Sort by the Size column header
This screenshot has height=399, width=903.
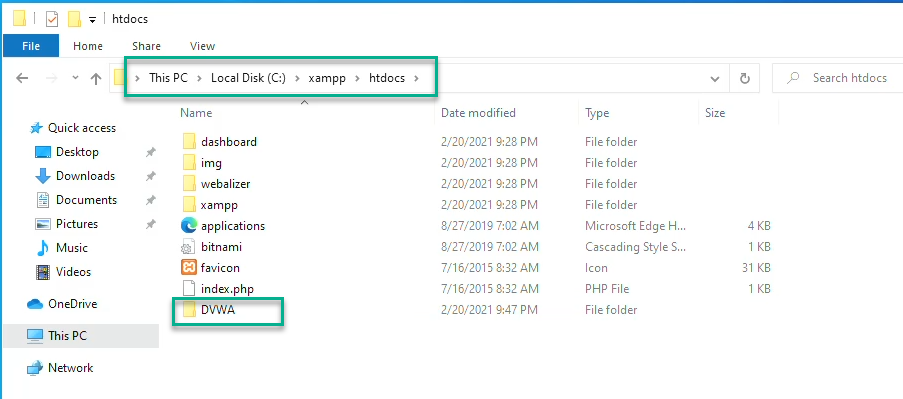(x=715, y=113)
